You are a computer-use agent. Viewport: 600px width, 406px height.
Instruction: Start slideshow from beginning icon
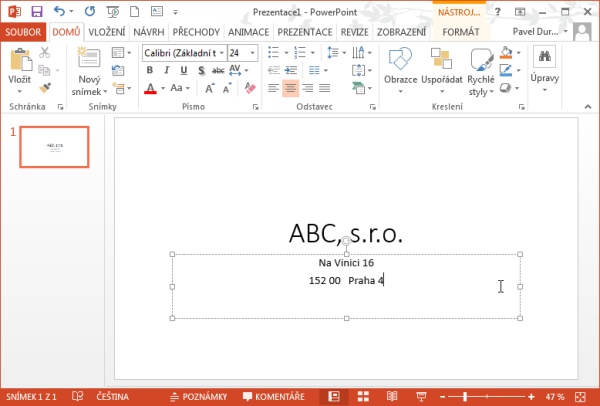coord(113,12)
